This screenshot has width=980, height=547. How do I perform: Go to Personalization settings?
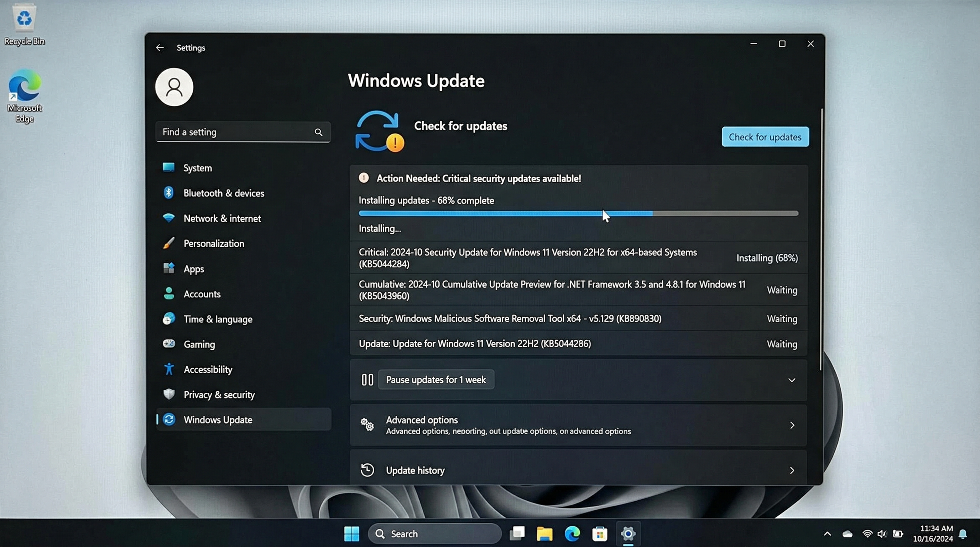tap(214, 243)
